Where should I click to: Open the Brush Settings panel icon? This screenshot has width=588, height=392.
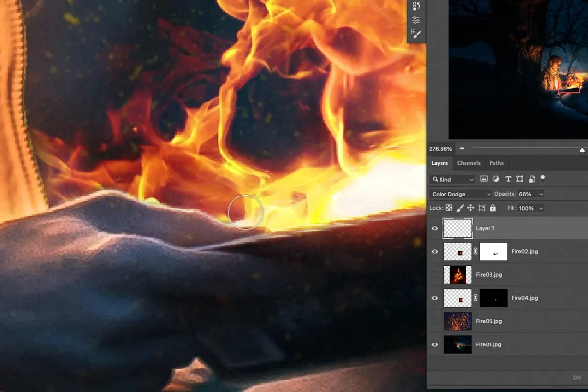tap(416, 33)
